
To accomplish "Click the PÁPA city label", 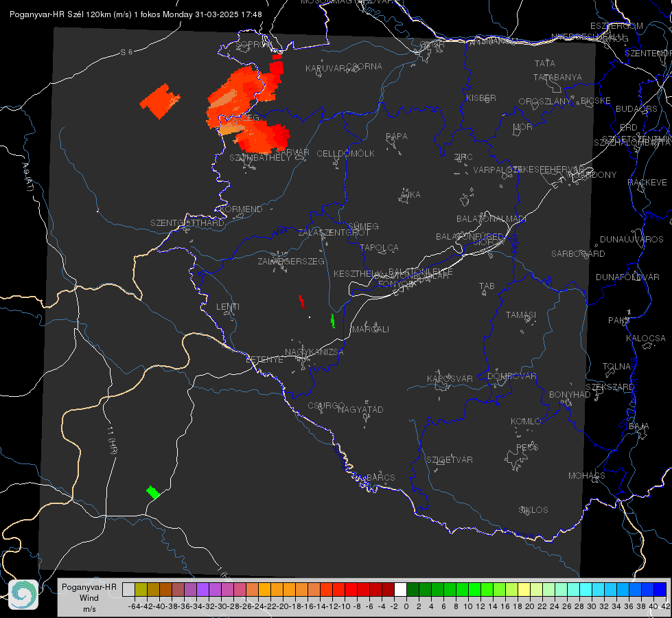I will (397, 137).
